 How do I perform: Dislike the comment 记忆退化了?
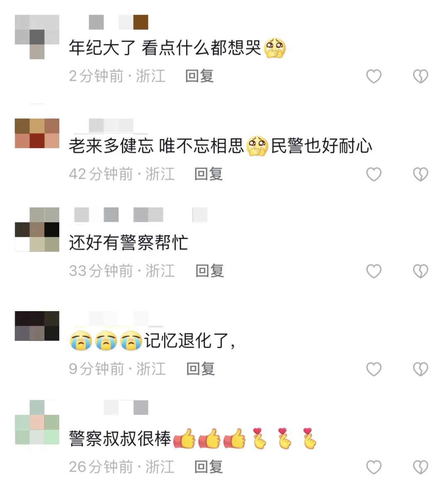click(x=421, y=369)
